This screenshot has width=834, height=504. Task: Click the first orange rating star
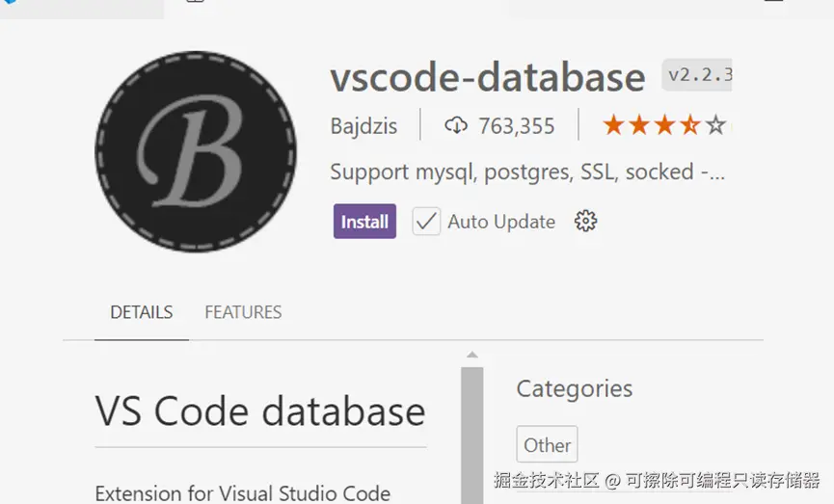[614, 125]
